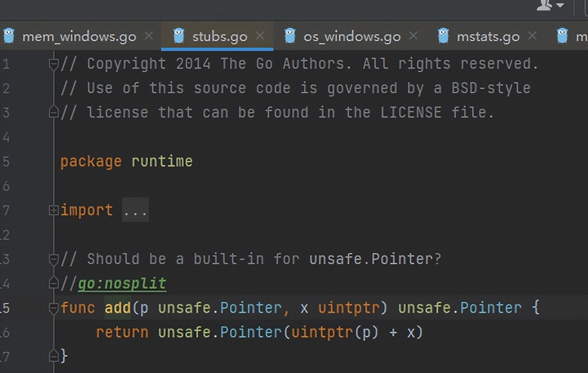Collapse the func add fold marker
The height and width of the screenshot is (373, 588).
[53, 308]
